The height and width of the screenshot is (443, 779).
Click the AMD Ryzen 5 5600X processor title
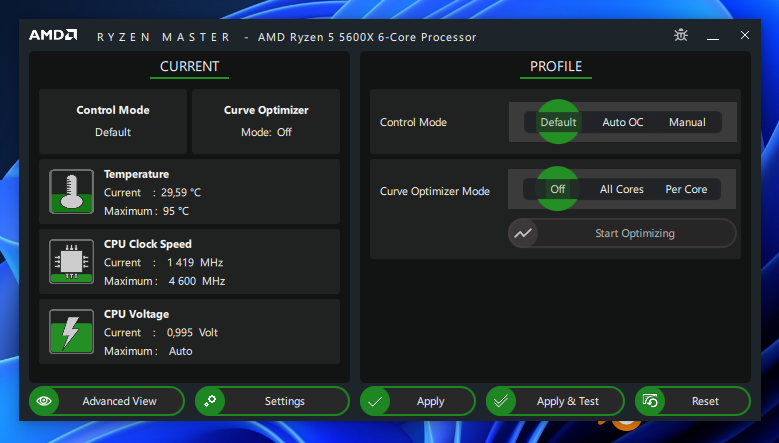point(367,37)
